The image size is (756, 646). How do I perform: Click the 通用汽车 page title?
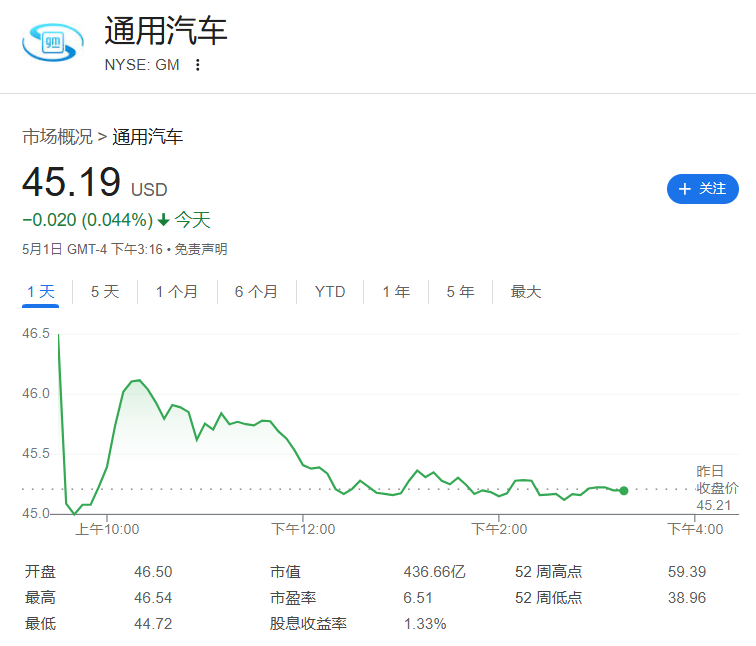[x=165, y=31]
